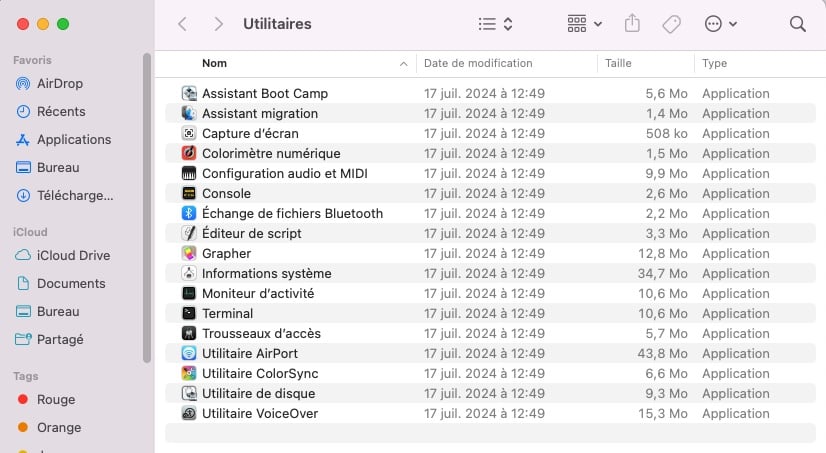
Task: Select the Moniteur d'activité name
Action: 258,293
